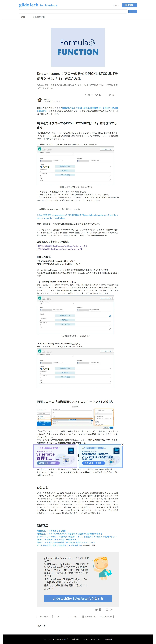Click the gilde tech for Salesforce logo

point(38,5)
